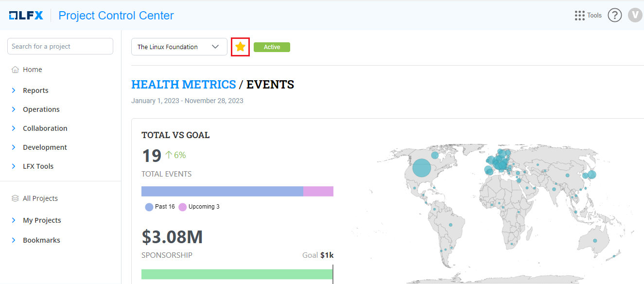Click the green sponsorship progress bar
This screenshot has height=284, width=644.
coord(237,274)
